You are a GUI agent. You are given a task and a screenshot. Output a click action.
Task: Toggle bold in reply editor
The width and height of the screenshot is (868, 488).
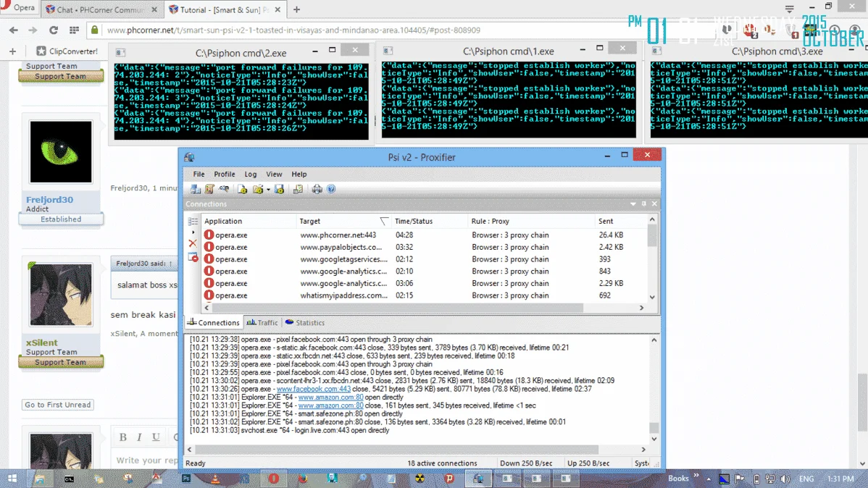click(x=123, y=437)
